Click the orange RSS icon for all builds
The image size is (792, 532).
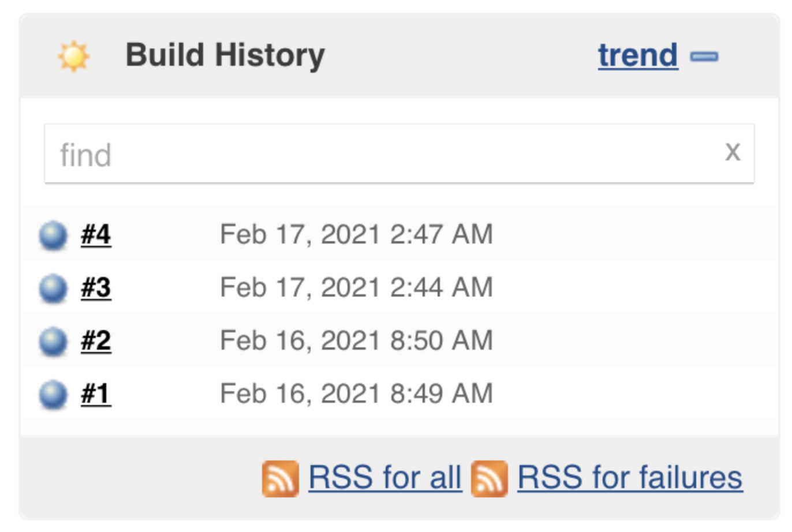coord(280,478)
